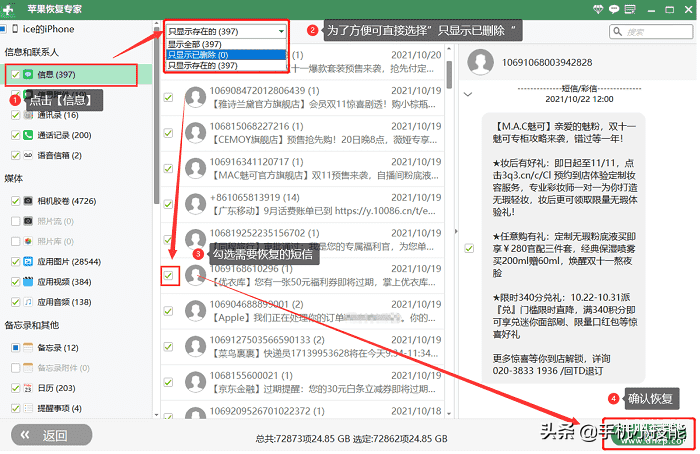Select 通讯录 (16) in sidebar

[58, 115]
